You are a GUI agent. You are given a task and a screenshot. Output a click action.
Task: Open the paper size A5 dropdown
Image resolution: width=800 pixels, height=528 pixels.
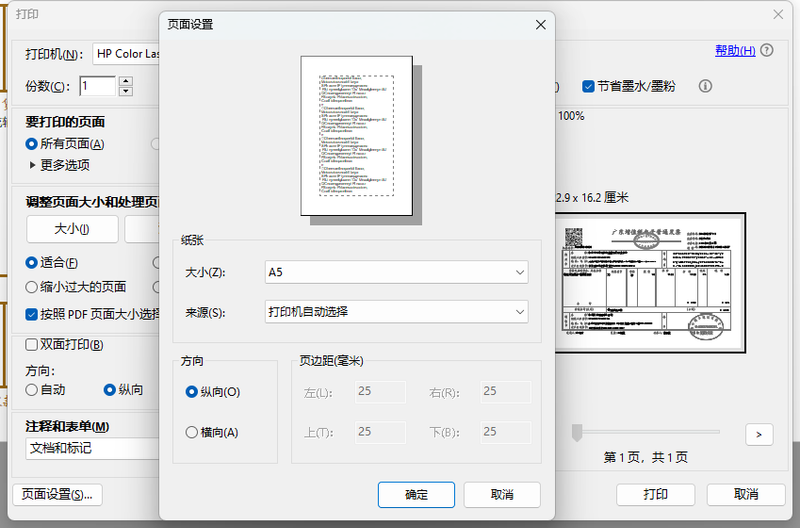pos(396,271)
